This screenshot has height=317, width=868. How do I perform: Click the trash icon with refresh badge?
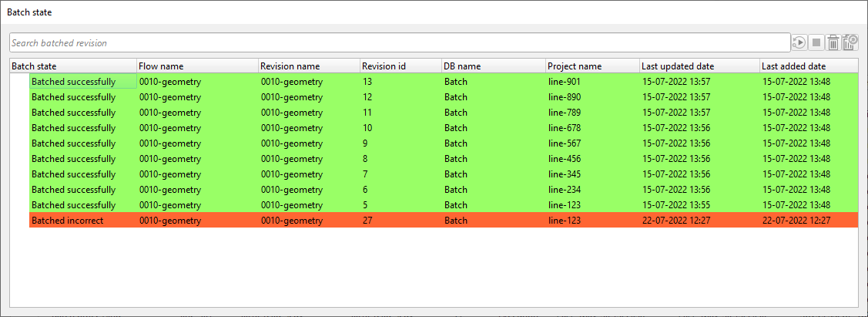pyautogui.click(x=850, y=42)
